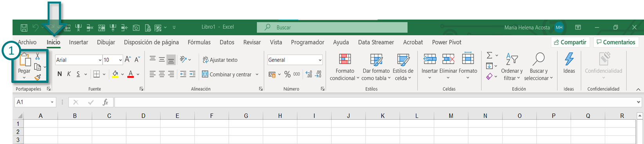This screenshot has width=644, height=144.
Task: Click the Fill down icon in Edición
Action: pos(489,66)
